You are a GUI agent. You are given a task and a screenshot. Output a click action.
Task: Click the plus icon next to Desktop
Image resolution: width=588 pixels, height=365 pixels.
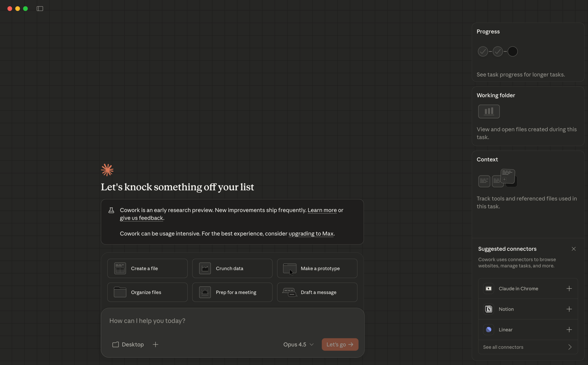click(156, 344)
